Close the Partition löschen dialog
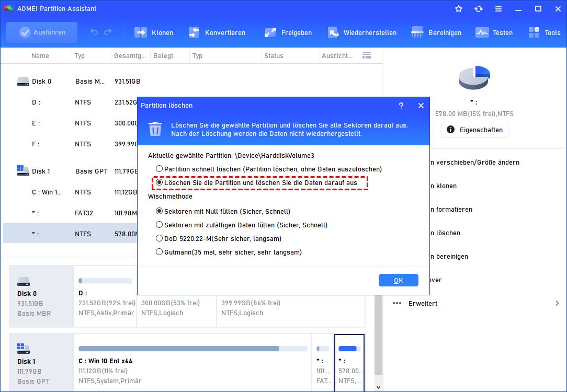This screenshot has width=567, height=392. pyautogui.click(x=421, y=106)
